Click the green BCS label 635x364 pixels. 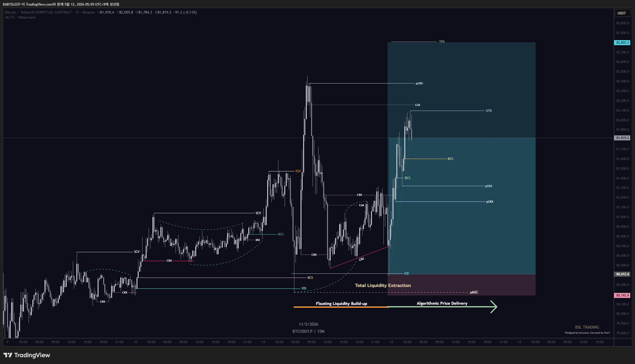point(280,234)
